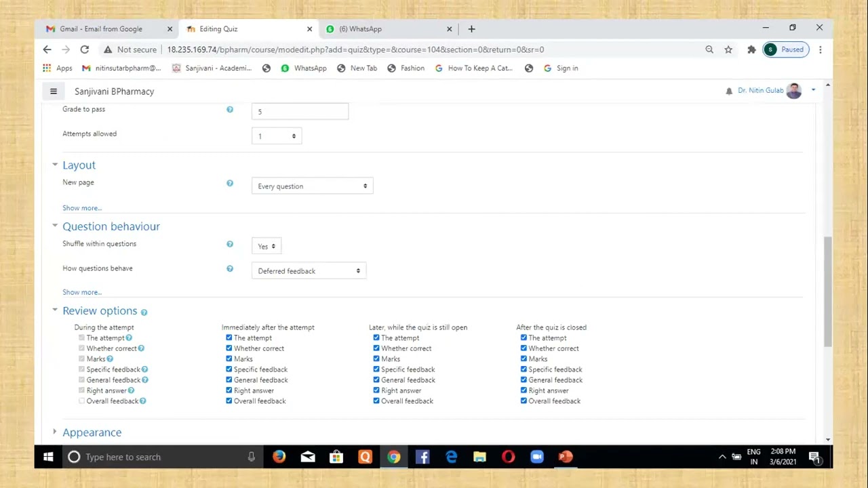Image resolution: width=868 pixels, height=488 pixels.
Task: Switch to Gmail browser tab
Action: point(108,29)
